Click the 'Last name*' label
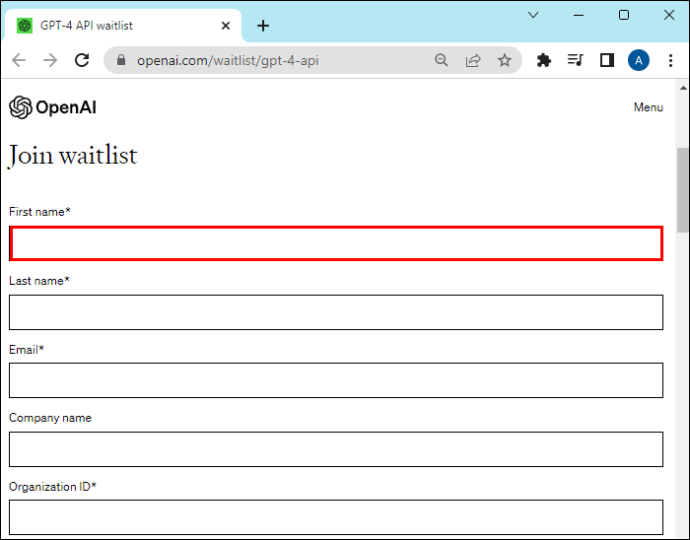 [x=39, y=281]
